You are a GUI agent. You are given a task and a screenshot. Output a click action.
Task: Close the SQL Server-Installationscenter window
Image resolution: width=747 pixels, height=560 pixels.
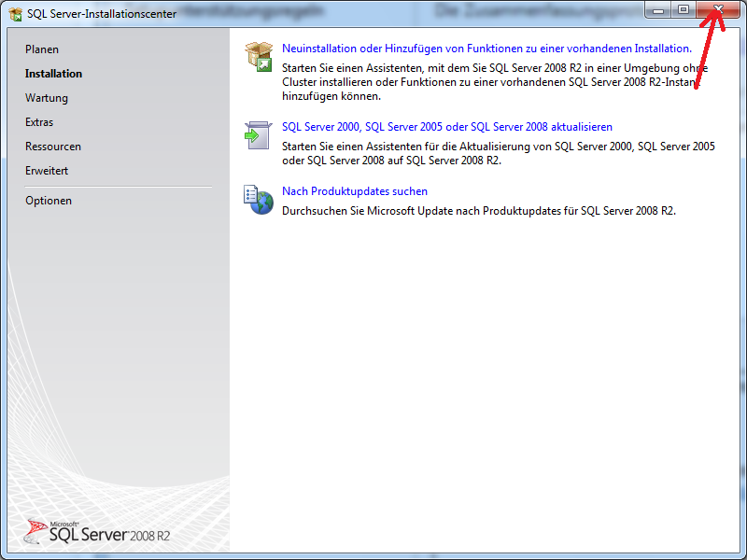[718, 9]
